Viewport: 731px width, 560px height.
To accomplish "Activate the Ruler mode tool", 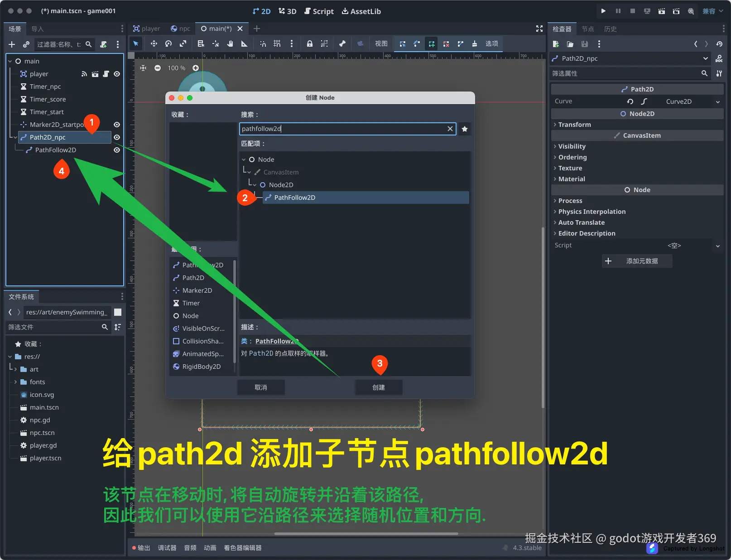I will pos(245,43).
